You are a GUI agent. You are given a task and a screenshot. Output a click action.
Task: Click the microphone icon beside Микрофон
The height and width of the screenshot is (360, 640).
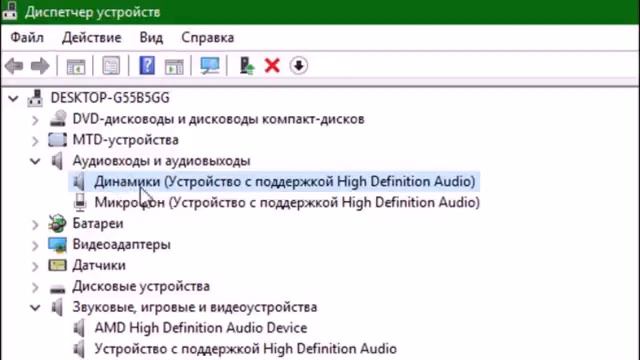(80, 202)
